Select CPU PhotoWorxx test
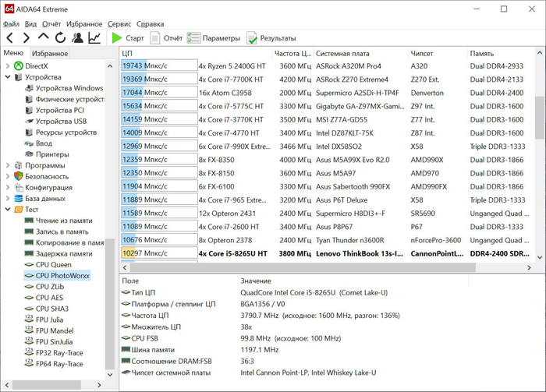The height and width of the screenshot is (392, 546). pyautogui.click(x=58, y=275)
